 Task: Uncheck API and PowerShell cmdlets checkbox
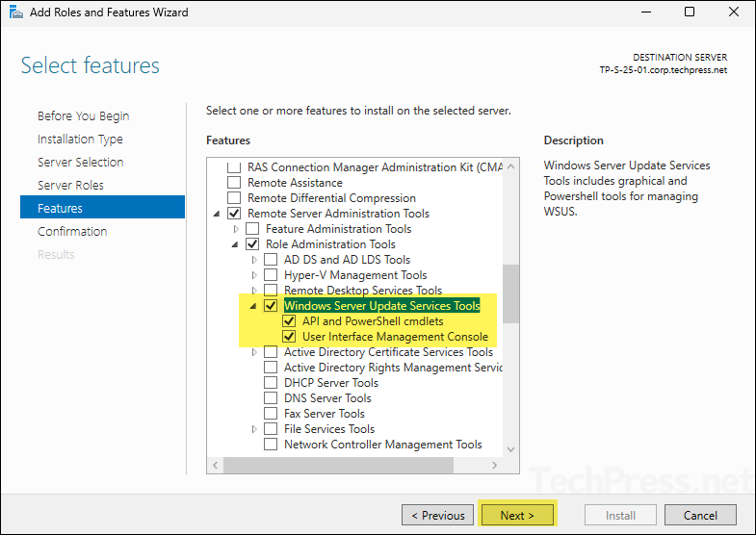(x=289, y=321)
